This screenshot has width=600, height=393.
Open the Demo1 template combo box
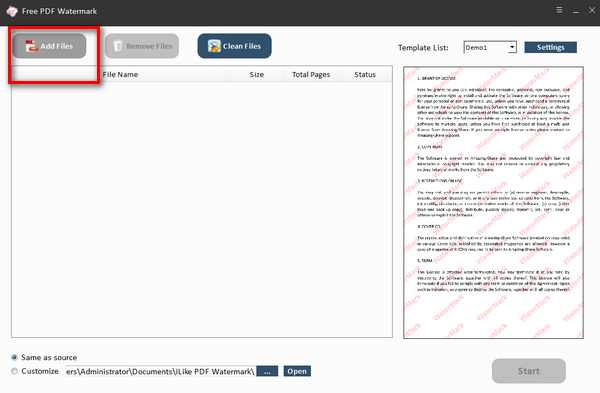[x=490, y=47]
